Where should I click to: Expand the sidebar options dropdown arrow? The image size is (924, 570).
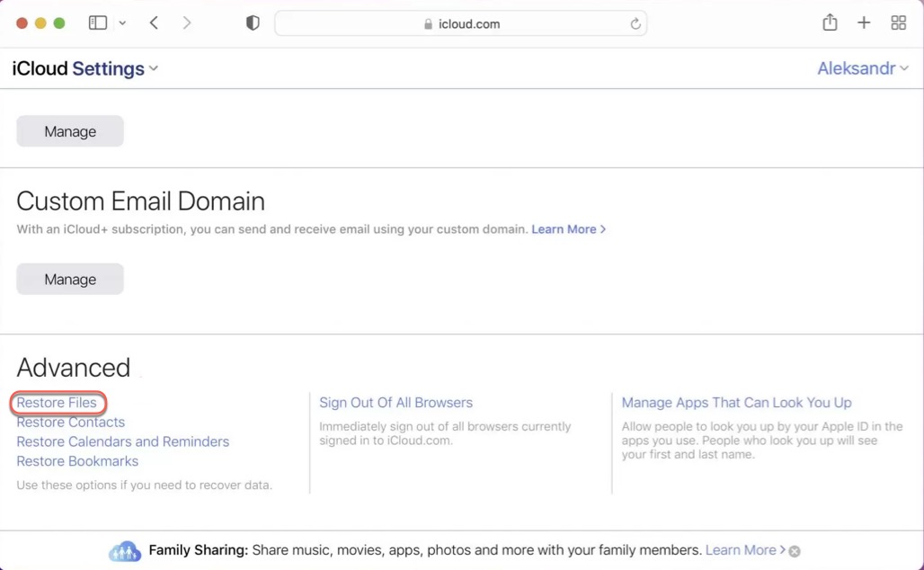pos(122,23)
